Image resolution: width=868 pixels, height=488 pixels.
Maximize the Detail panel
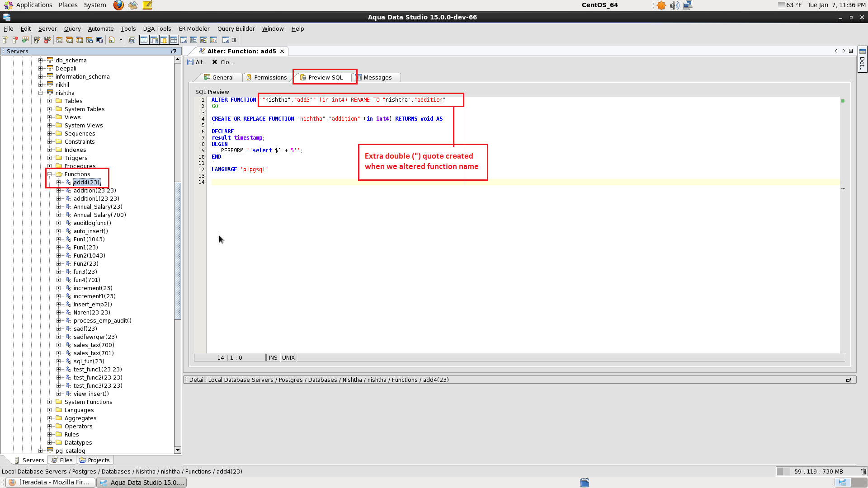pos(849,380)
